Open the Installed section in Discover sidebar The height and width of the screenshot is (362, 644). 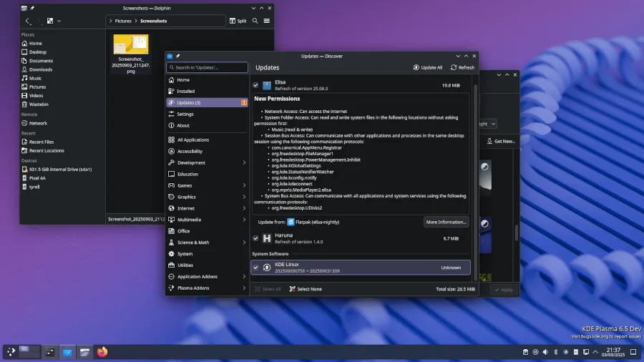tap(185, 92)
